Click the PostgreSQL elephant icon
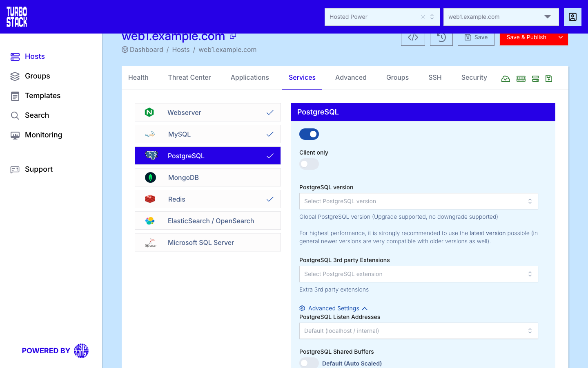The height and width of the screenshot is (368, 588). [151, 156]
